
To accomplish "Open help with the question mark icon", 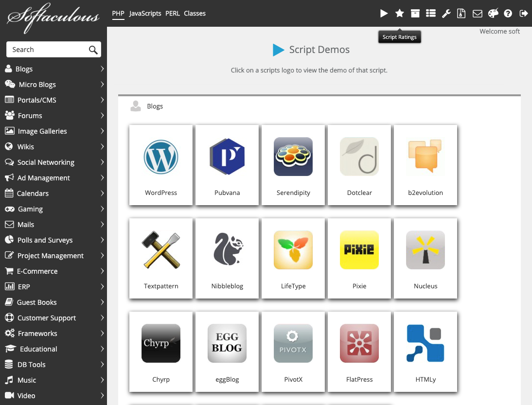I will (508, 13).
